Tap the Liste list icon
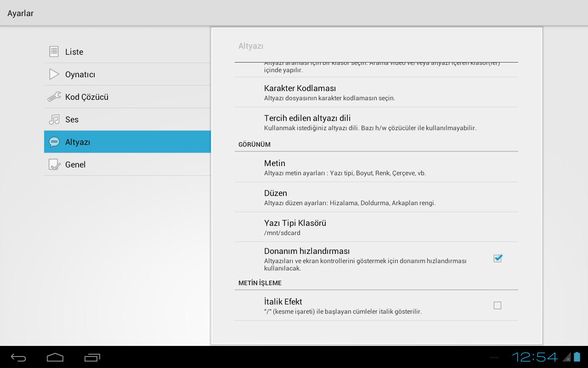 click(x=54, y=52)
